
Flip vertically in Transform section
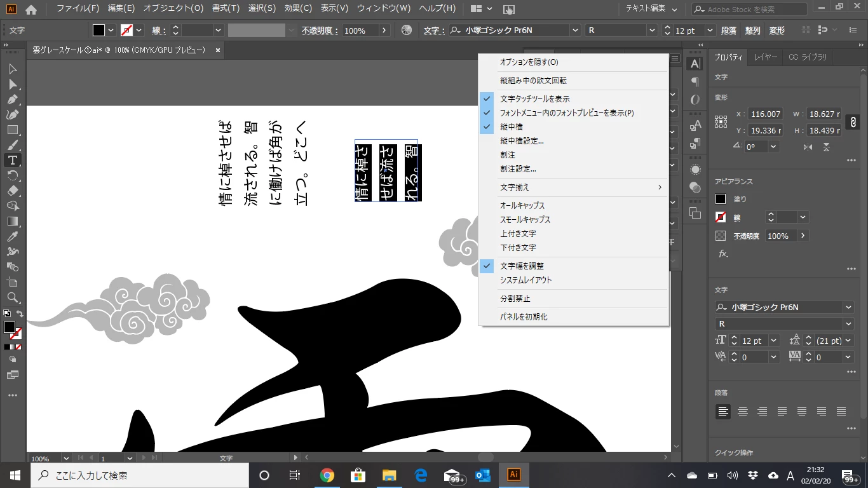(x=826, y=147)
